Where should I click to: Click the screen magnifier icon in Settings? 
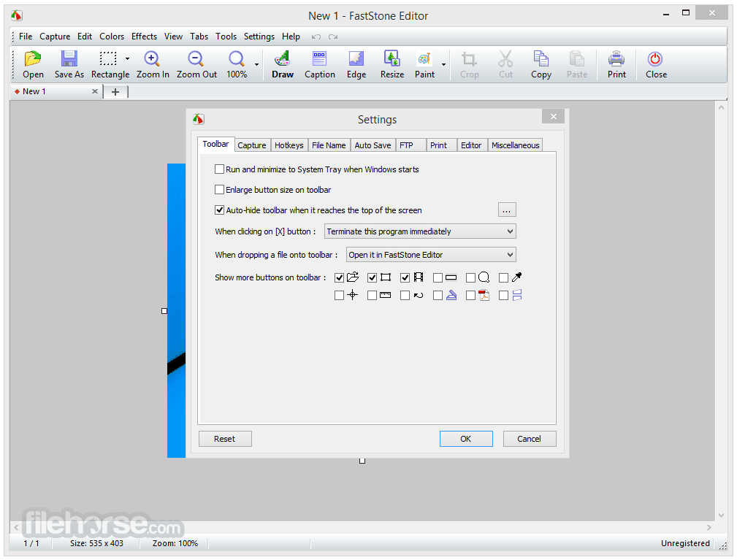coord(484,277)
